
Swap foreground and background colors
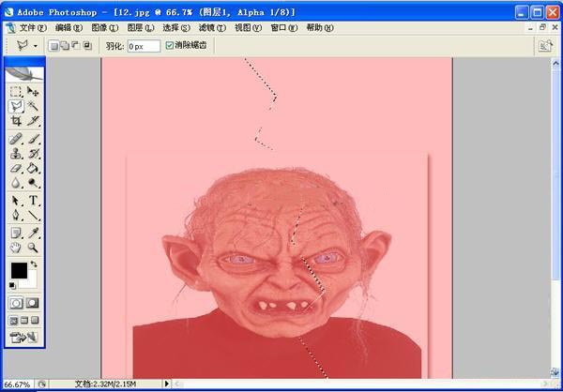34,264
